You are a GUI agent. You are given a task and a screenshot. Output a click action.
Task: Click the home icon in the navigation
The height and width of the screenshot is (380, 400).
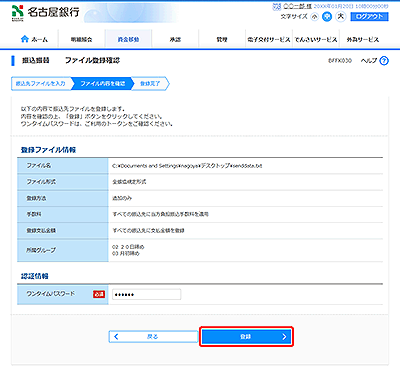coord(24,39)
